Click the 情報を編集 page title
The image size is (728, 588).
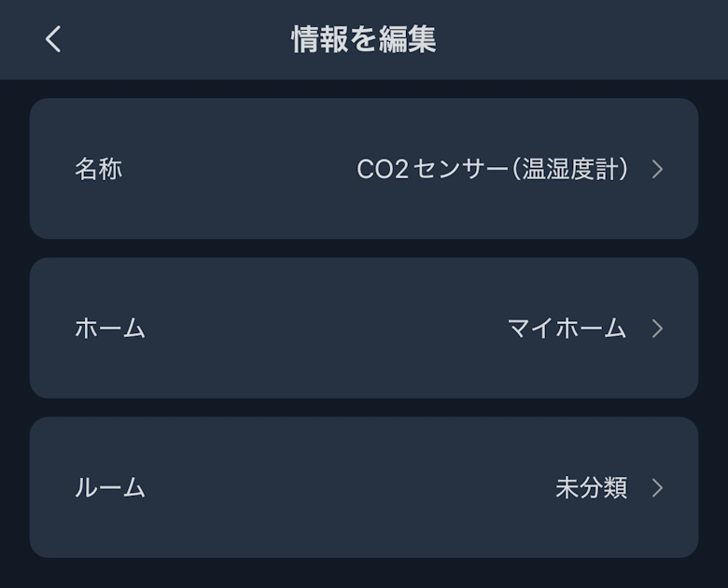click(364, 39)
